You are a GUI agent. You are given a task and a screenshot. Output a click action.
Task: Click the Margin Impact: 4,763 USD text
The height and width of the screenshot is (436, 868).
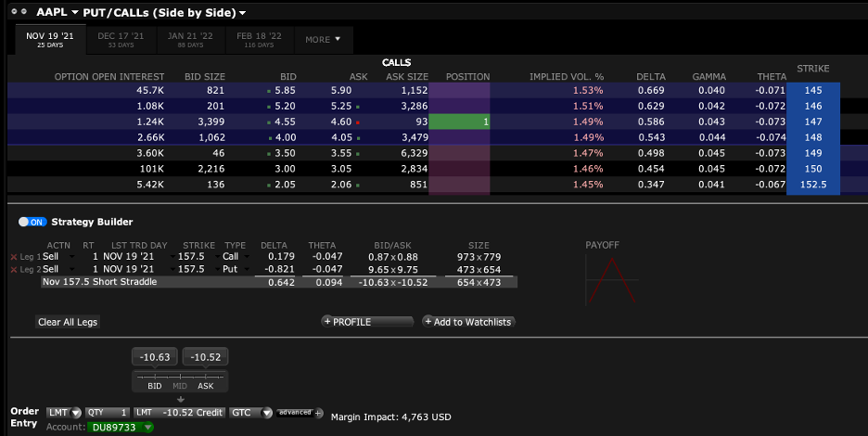pos(390,417)
